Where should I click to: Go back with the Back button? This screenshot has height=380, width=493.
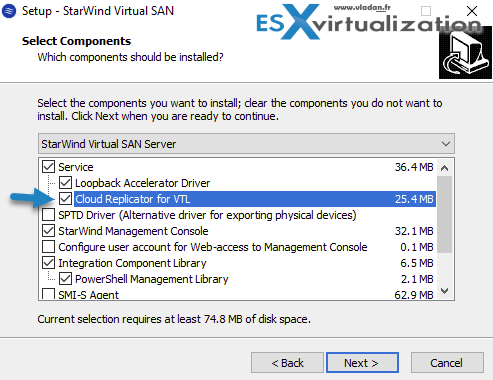point(287,363)
